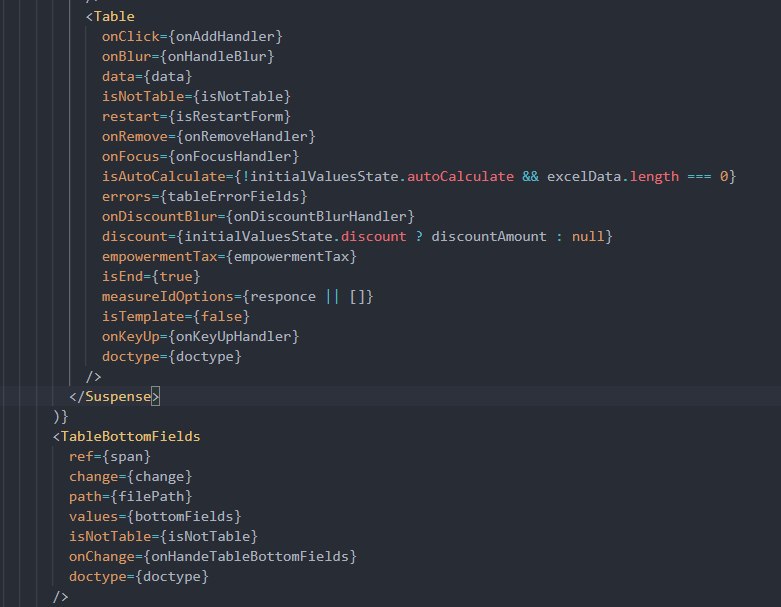Click the change attribute name
The height and width of the screenshot is (607, 781).
coord(94,477)
